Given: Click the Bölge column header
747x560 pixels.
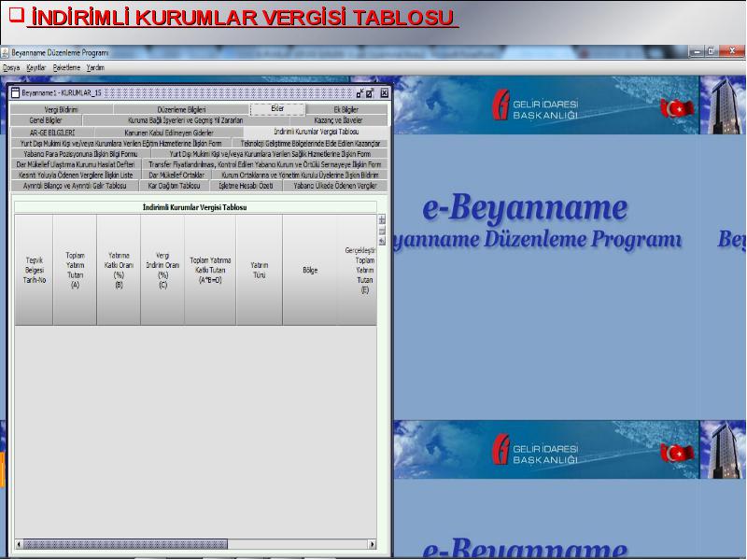Looking at the screenshot, I should (310, 270).
